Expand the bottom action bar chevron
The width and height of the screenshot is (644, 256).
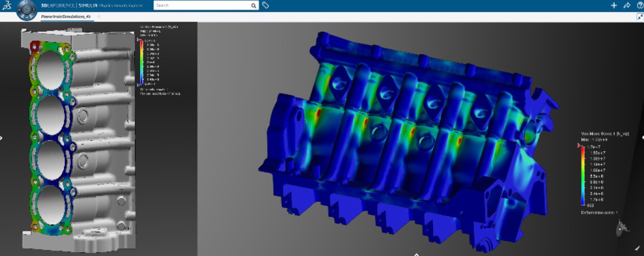click(x=416, y=253)
